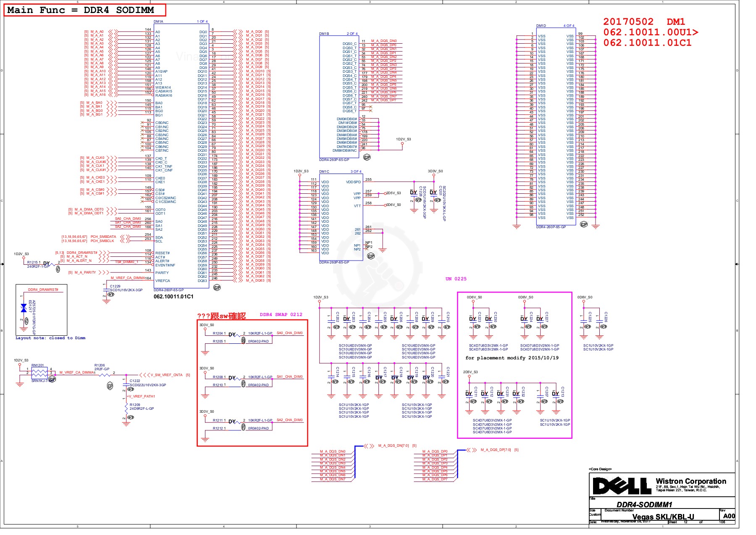Click the V_SM_VREF_CNTA off-page connector
756x535 pixels.
[144, 375]
